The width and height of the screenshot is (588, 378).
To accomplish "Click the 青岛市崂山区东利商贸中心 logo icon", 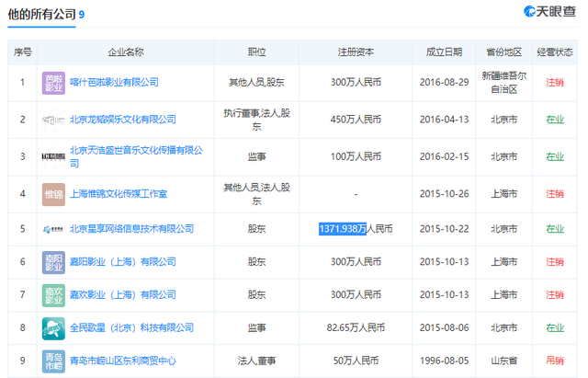I will pos(53,361).
